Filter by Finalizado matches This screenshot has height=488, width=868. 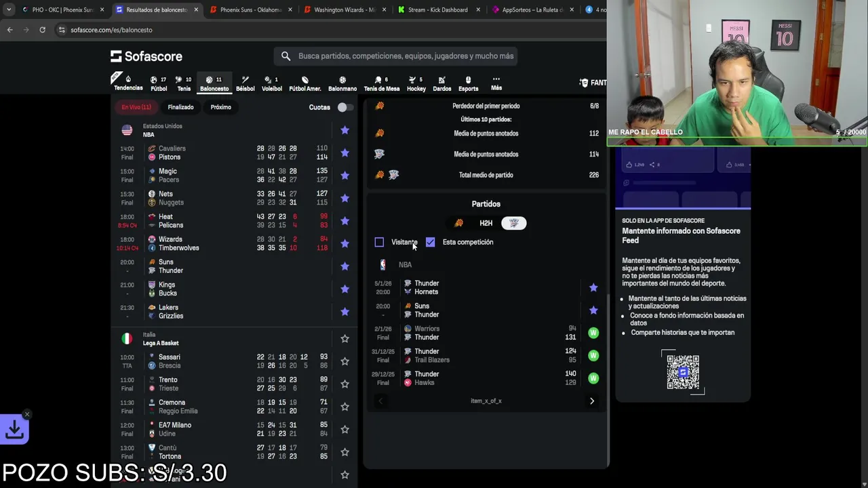tap(180, 107)
